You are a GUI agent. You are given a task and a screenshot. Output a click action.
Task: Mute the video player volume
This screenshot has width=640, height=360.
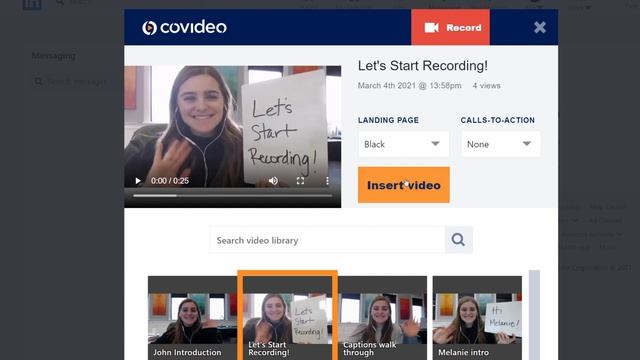tap(273, 180)
